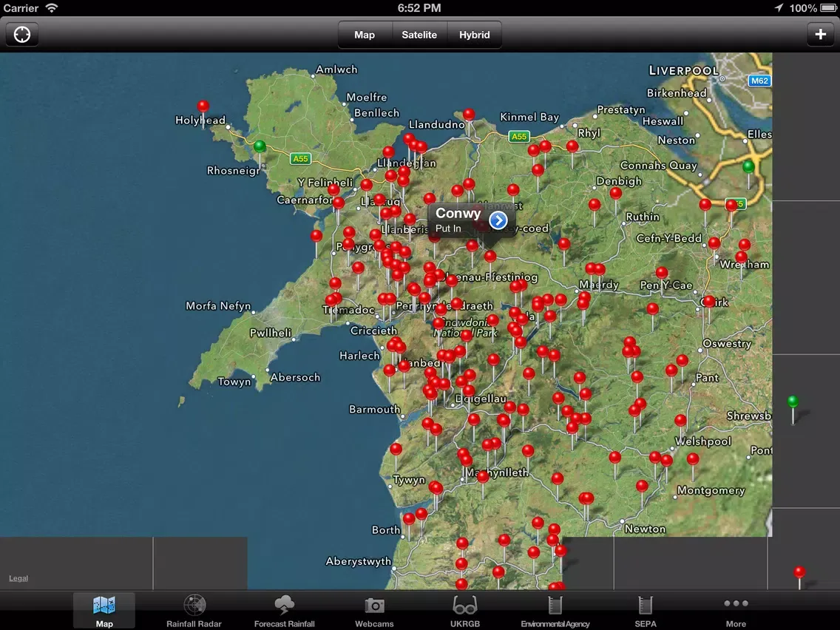The image size is (840, 630).
Task: Click the Borth map label
Action: tap(386, 530)
